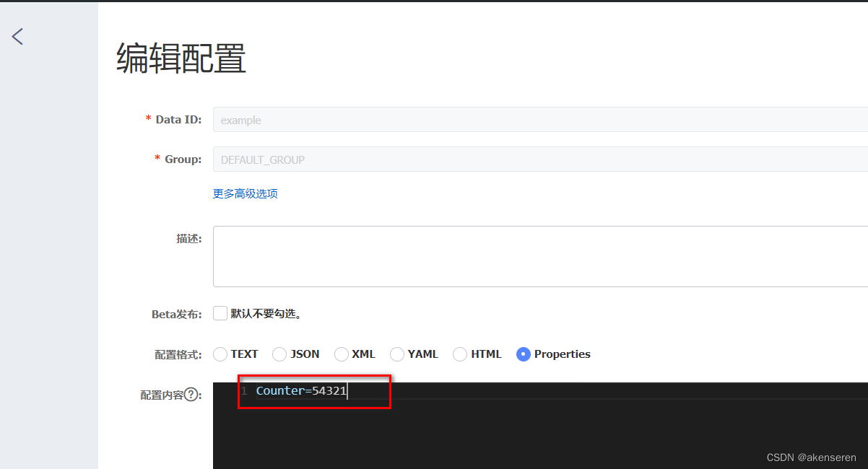Open the 更多高级选项 link
Viewport: 868px width, 469px height.
click(x=246, y=193)
